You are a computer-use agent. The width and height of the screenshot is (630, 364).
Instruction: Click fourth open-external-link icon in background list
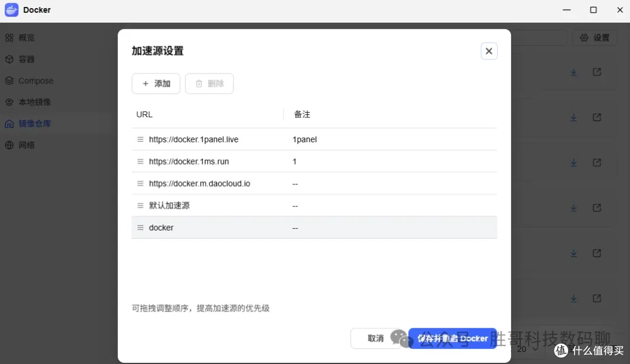(x=597, y=208)
